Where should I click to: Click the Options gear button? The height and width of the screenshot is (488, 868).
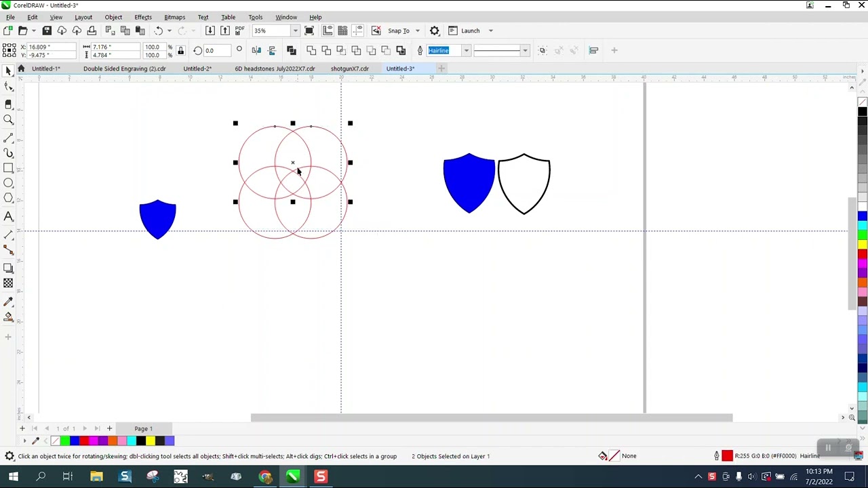[435, 30]
